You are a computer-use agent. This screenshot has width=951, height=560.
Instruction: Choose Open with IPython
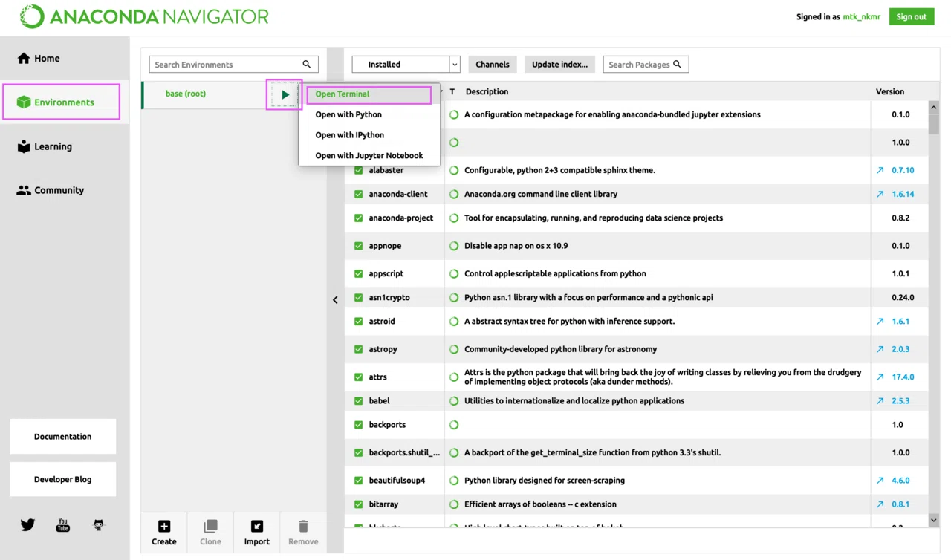click(369, 135)
